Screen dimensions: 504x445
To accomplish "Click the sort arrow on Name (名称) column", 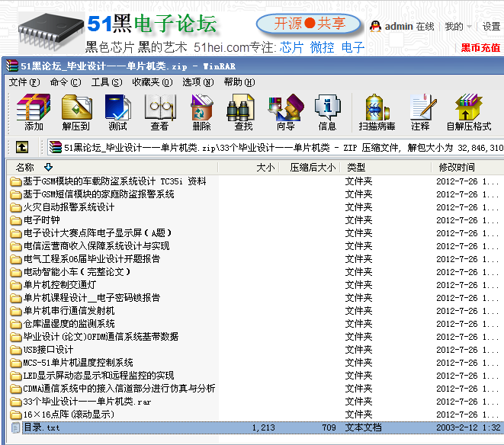I will (x=48, y=167).
